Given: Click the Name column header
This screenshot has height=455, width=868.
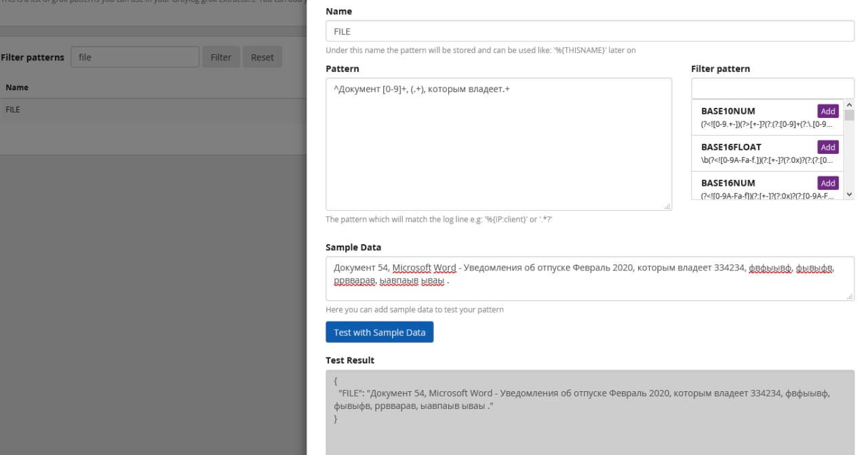Looking at the screenshot, I should [17, 87].
